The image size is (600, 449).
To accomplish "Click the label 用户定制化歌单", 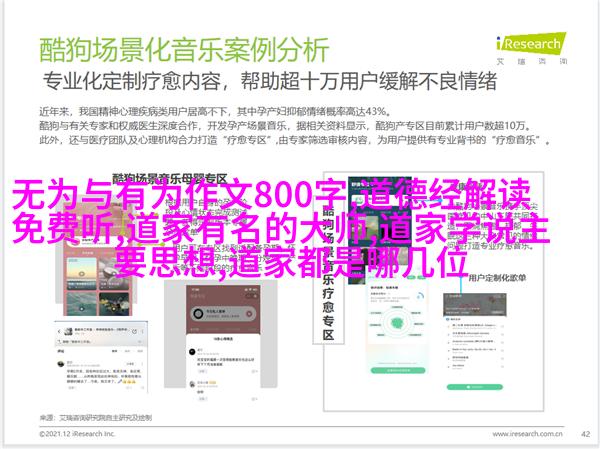I will click(x=497, y=278).
